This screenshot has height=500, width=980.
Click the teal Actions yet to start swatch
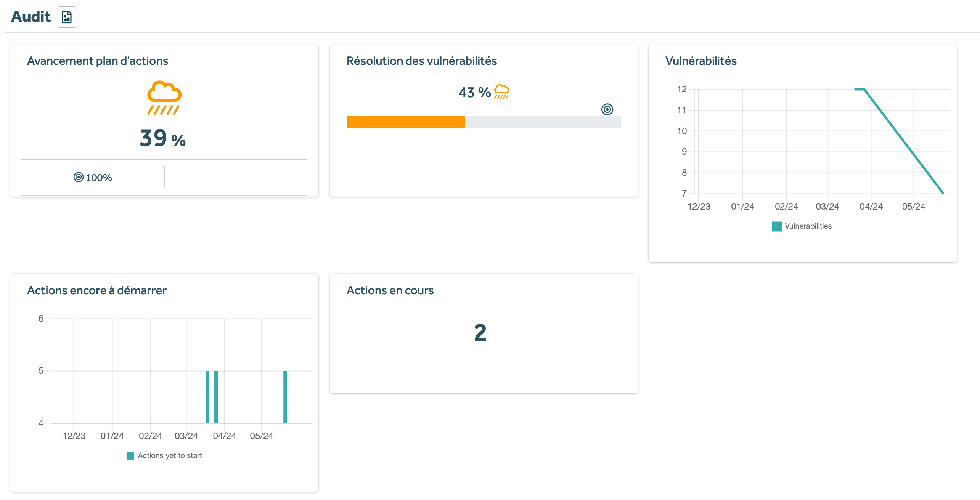pyautogui.click(x=130, y=456)
